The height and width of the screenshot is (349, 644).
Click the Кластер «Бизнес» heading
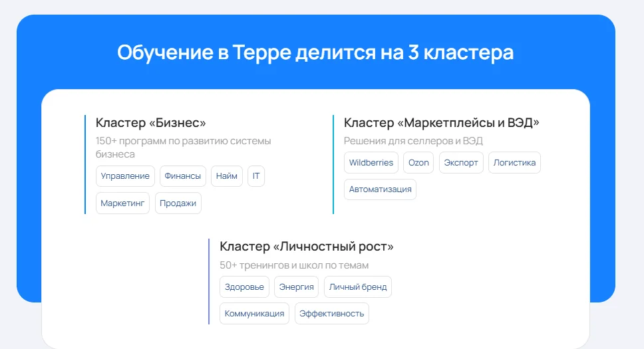[x=151, y=123]
